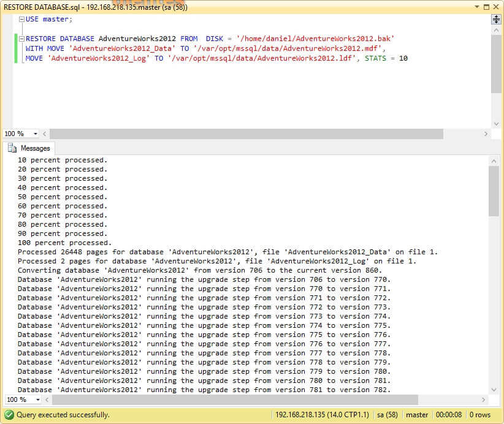Collapse the USE master code block
This screenshot has height=424, width=504.
tap(22, 20)
